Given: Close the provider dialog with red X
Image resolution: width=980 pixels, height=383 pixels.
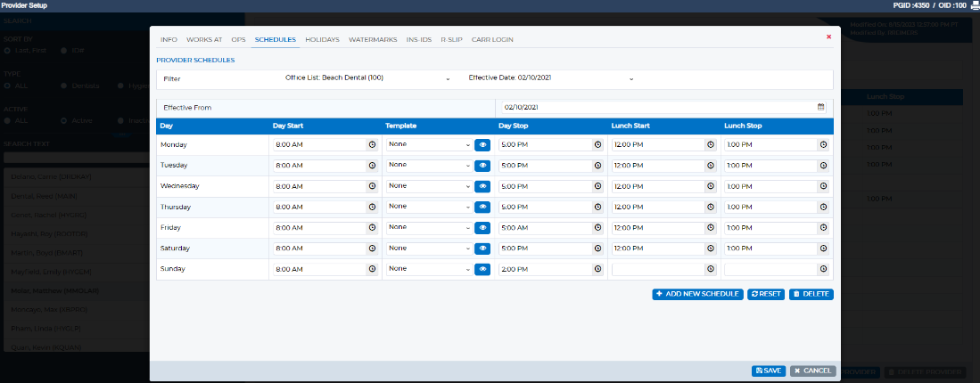Looking at the screenshot, I should (828, 37).
